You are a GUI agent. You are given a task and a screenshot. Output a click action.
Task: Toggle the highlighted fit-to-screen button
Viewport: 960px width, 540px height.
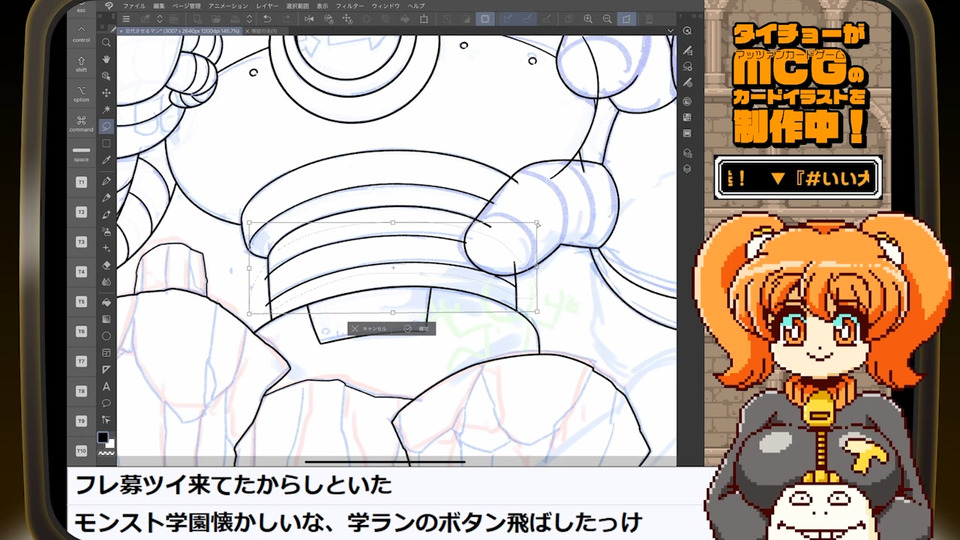(x=626, y=19)
